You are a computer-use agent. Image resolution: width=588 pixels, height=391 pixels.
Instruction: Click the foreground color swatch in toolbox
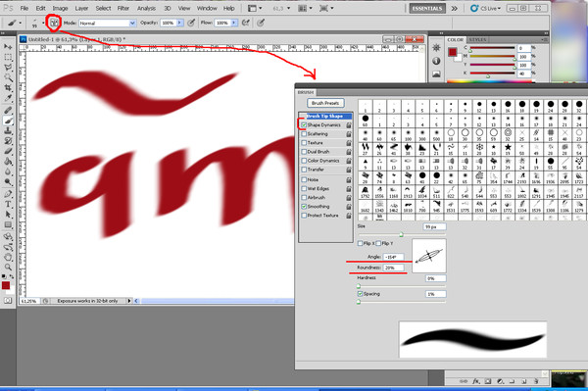tap(6, 285)
